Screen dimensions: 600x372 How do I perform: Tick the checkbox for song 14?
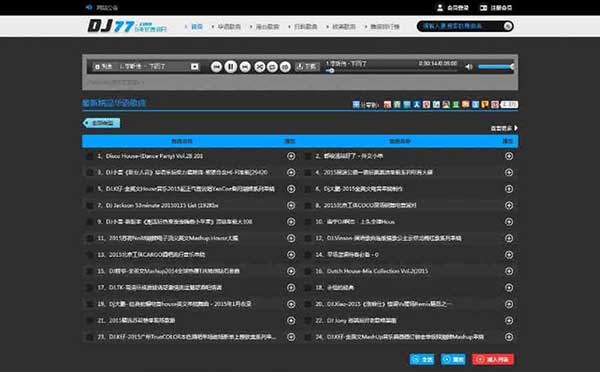point(308,255)
